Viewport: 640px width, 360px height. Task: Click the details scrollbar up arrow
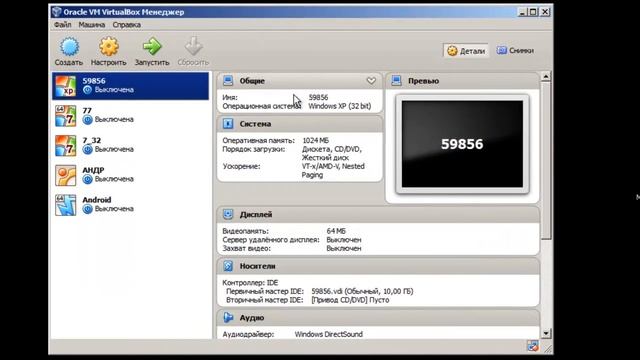point(546,77)
